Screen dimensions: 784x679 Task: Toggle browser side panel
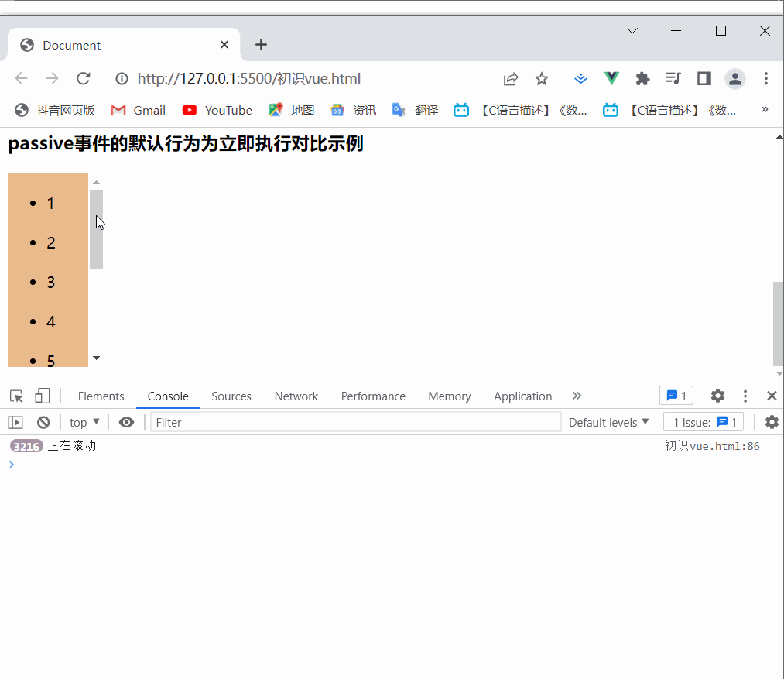point(704,78)
